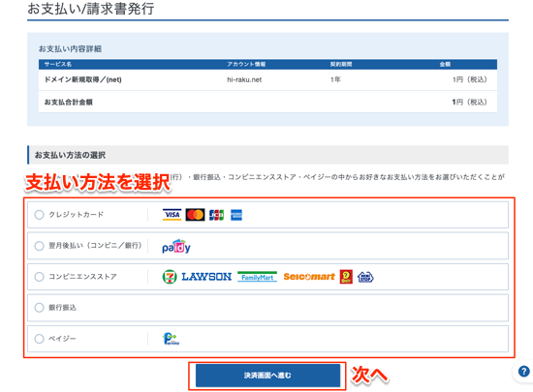Image resolution: width=533 pixels, height=392 pixels.
Task: Select the 銀行振込 radio button
Action: (40, 308)
